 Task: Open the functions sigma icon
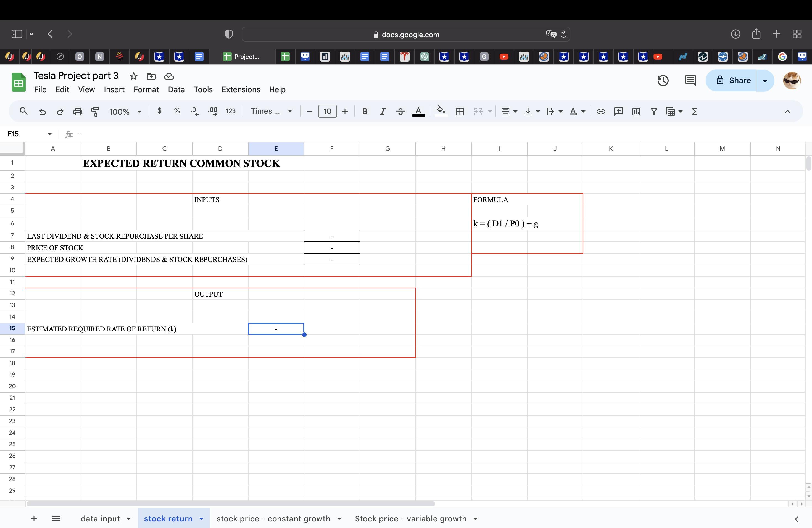coord(694,112)
